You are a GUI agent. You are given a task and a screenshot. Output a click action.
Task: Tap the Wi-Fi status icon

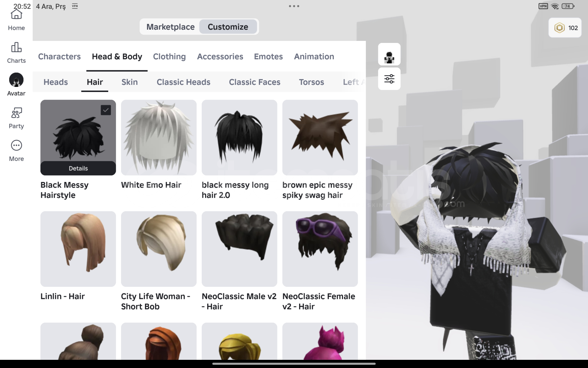555,6
